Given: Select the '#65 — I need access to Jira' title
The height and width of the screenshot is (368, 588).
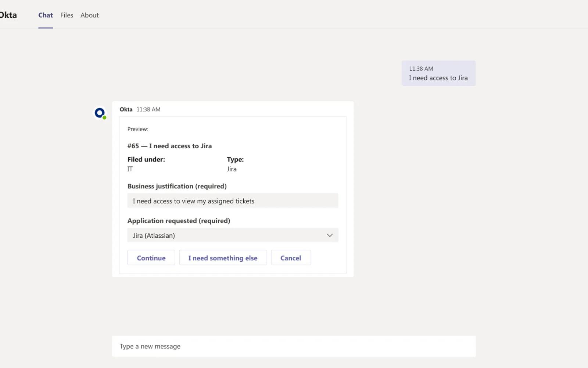Looking at the screenshot, I should (x=169, y=146).
